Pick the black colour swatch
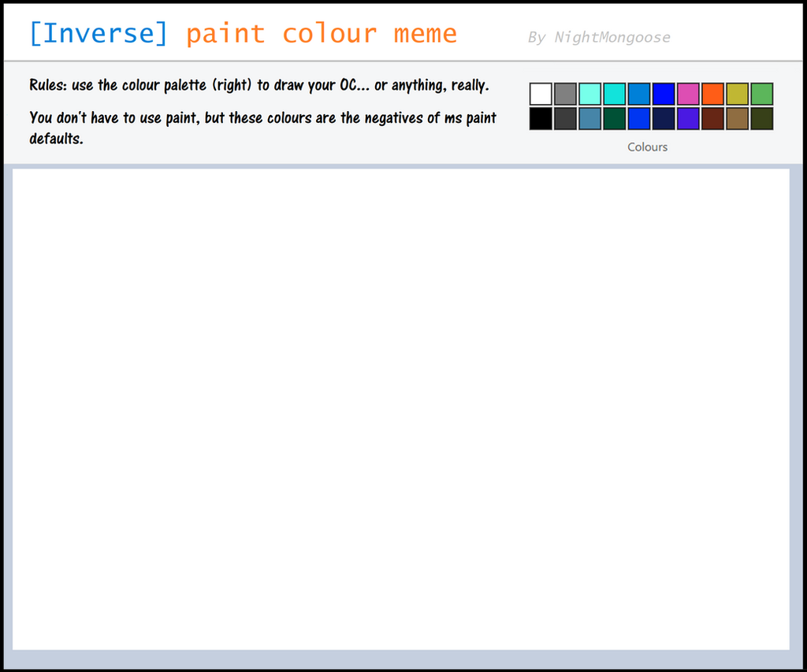 [541, 118]
